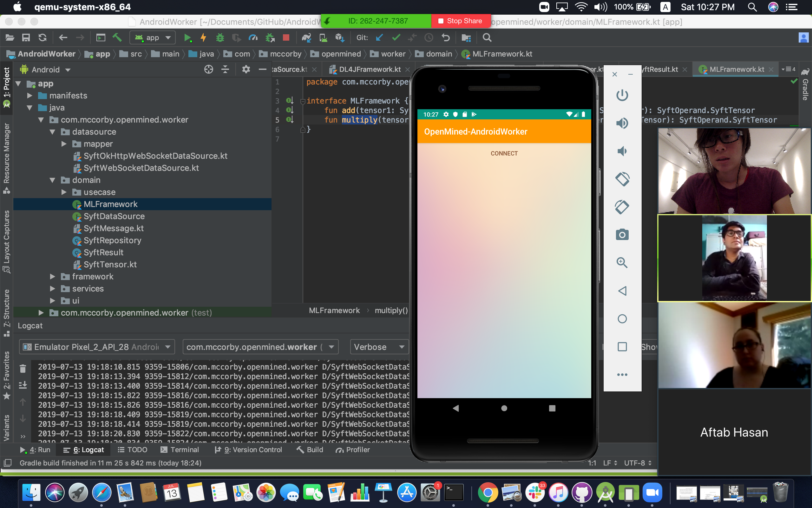Click emulator Volume Up icon
The height and width of the screenshot is (508, 812).
tap(622, 123)
